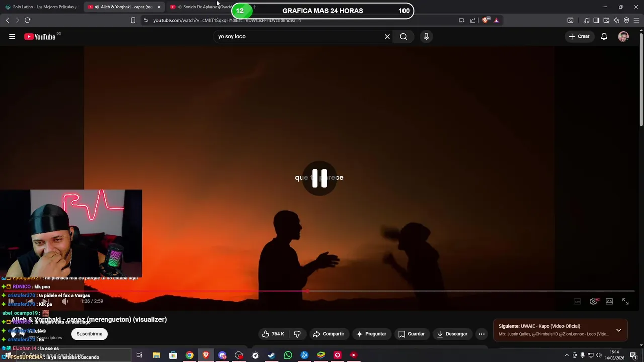Open the Brave Wallet icon

tap(606, 20)
